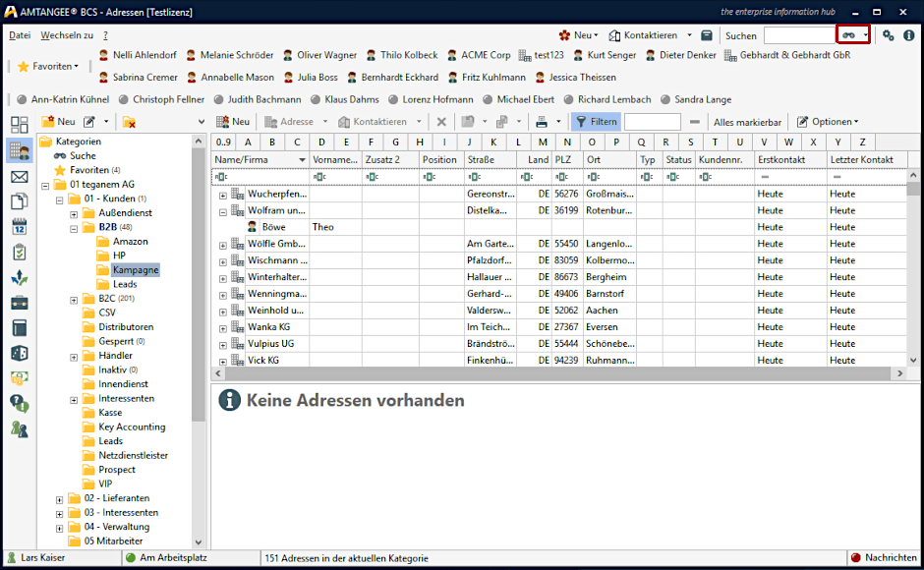The width and height of the screenshot is (924, 570).
Task: Expand the B2C category folder
Action: click(75, 299)
